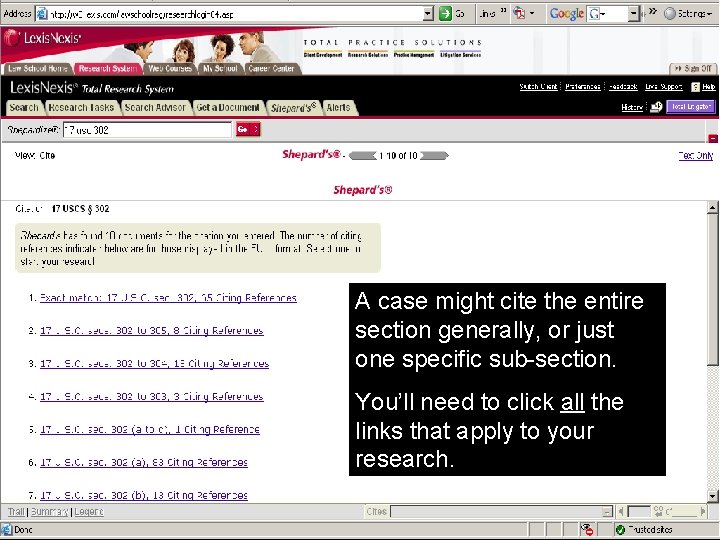Select the Alerts tab

[x=339, y=107]
